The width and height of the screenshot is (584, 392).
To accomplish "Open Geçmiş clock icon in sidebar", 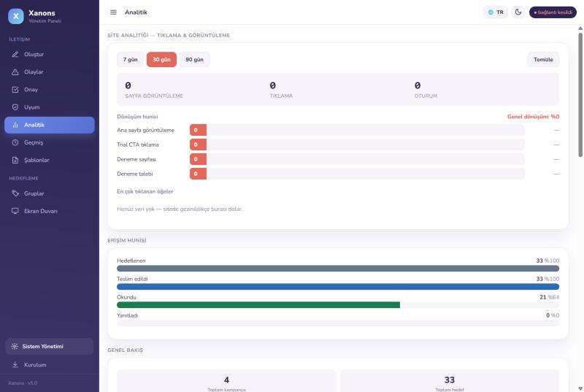I will click(x=15, y=142).
